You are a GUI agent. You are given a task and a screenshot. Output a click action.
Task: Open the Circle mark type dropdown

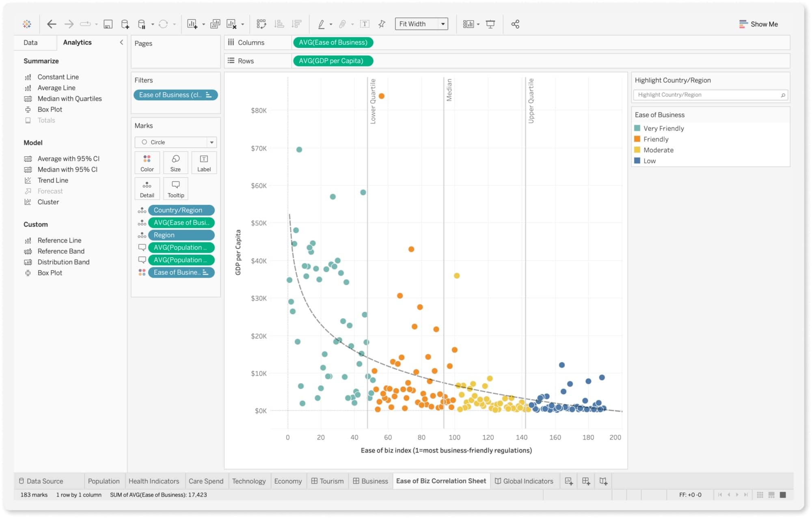(x=212, y=142)
